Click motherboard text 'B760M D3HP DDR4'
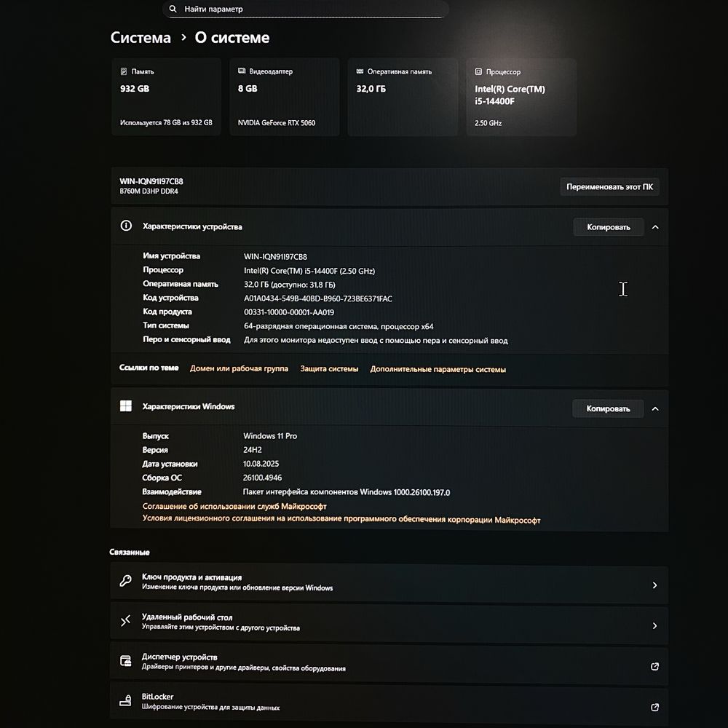 point(149,191)
